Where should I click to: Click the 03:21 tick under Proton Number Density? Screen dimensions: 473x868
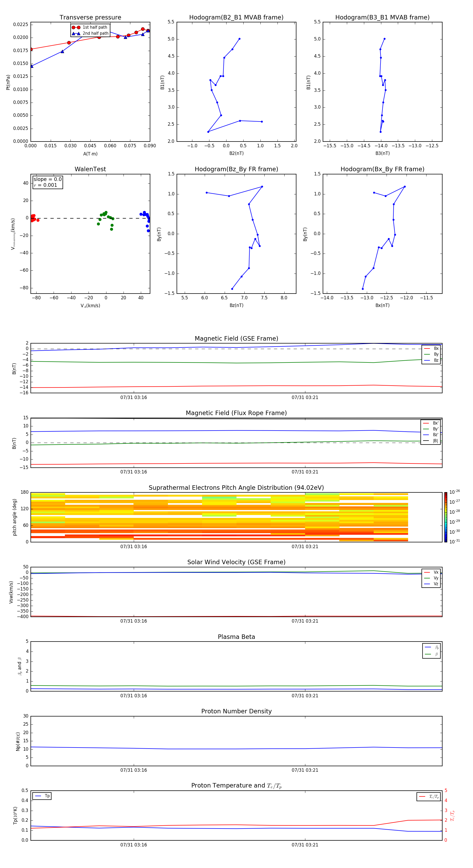[x=305, y=770]
